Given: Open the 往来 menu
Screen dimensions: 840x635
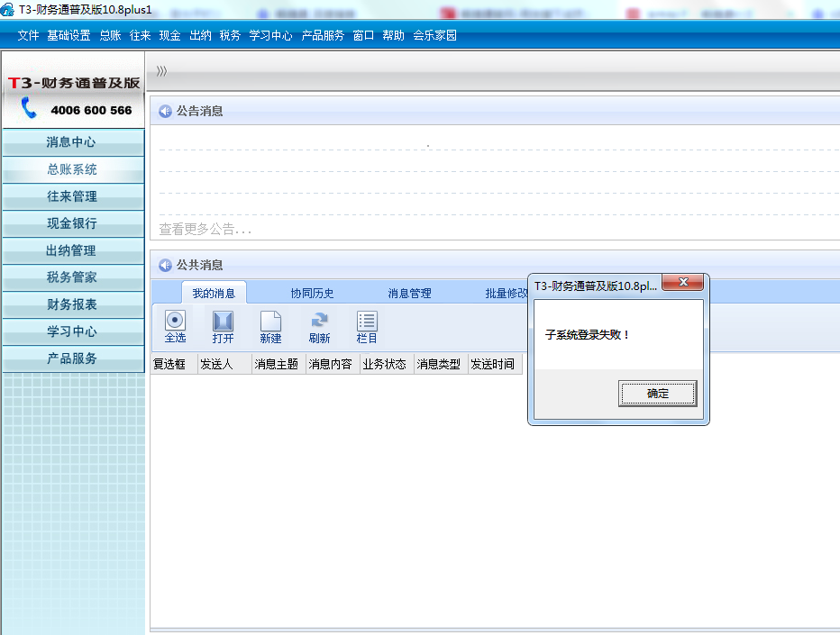Looking at the screenshot, I should pos(140,35).
